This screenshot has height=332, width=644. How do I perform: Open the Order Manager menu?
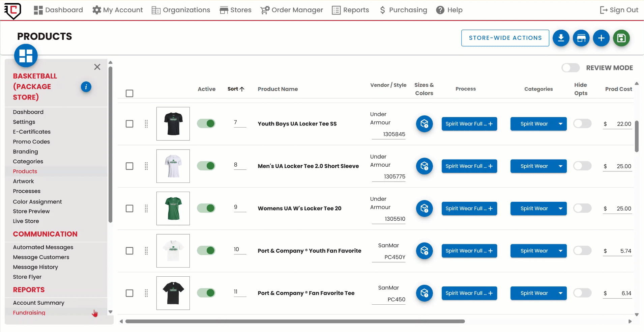292,10
